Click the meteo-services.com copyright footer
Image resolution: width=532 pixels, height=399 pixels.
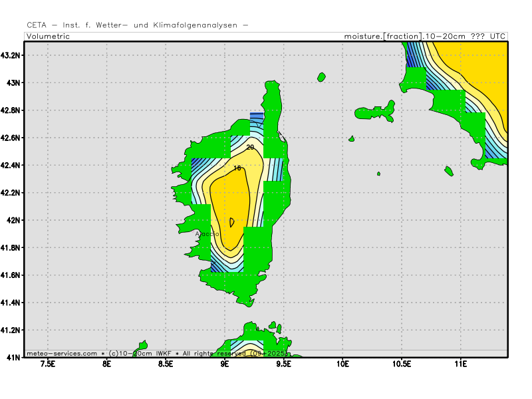(157, 354)
